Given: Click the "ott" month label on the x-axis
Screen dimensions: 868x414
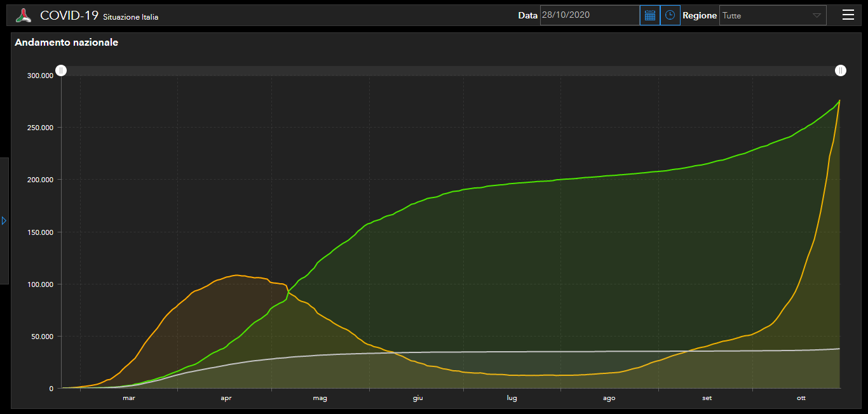Looking at the screenshot, I should coord(801,398).
